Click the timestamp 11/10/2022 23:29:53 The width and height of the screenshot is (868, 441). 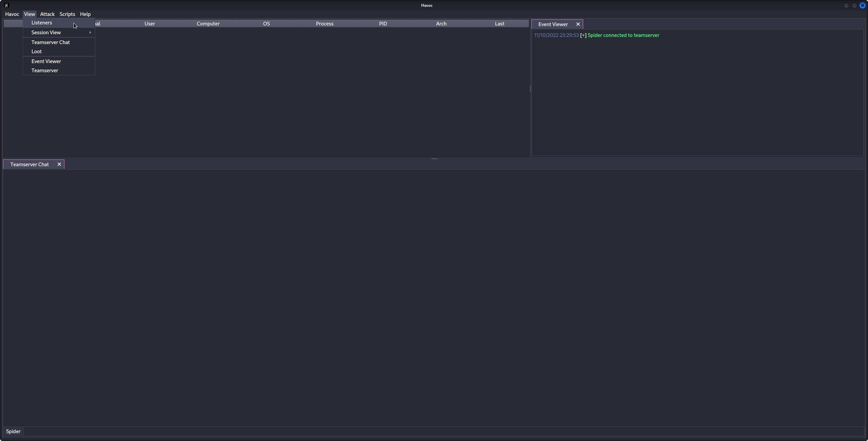click(x=556, y=35)
